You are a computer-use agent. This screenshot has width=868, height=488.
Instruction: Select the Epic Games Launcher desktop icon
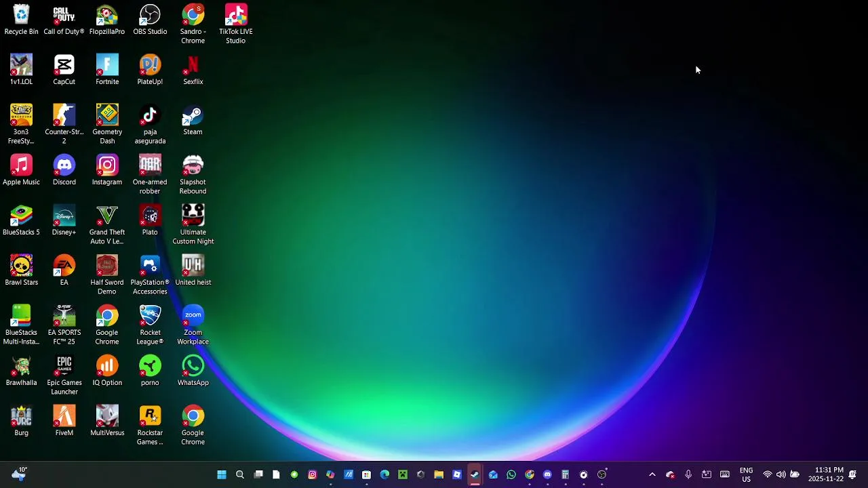(64, 375)
